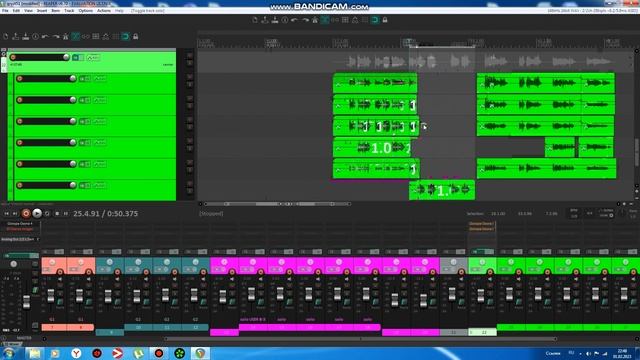Open Chrome taskbar icon
The image size is (640, 360).
point(200,353)
